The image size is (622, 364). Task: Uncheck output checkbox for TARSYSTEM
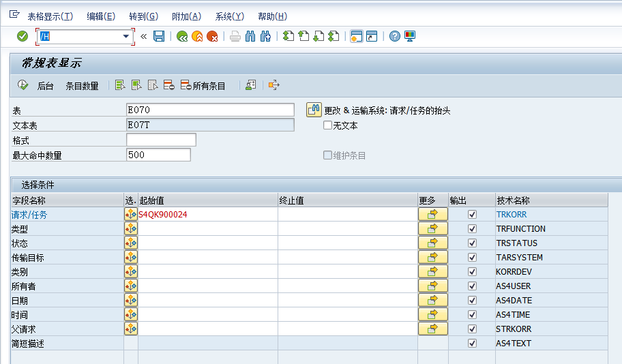(x=472, y=258)
